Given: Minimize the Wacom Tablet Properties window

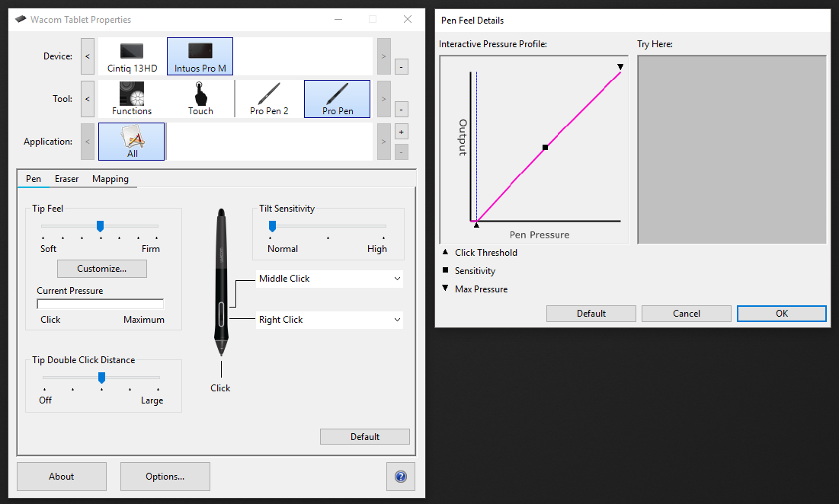Looking at the screenshot, I should pyautogui.click(x=338, y=19).
